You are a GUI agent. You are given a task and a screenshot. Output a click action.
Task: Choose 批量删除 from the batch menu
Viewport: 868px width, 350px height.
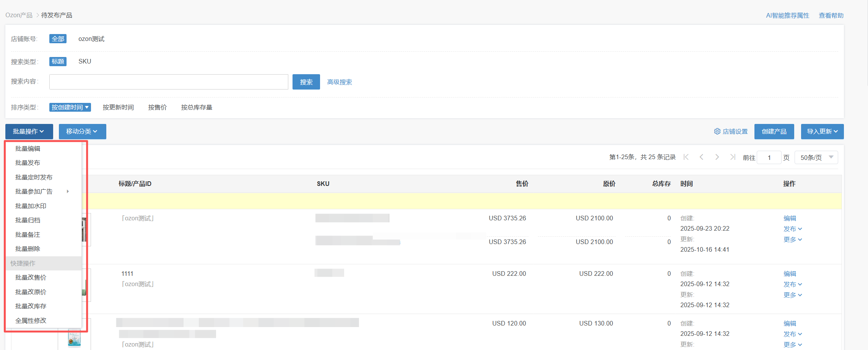click(x=28, y=249)
